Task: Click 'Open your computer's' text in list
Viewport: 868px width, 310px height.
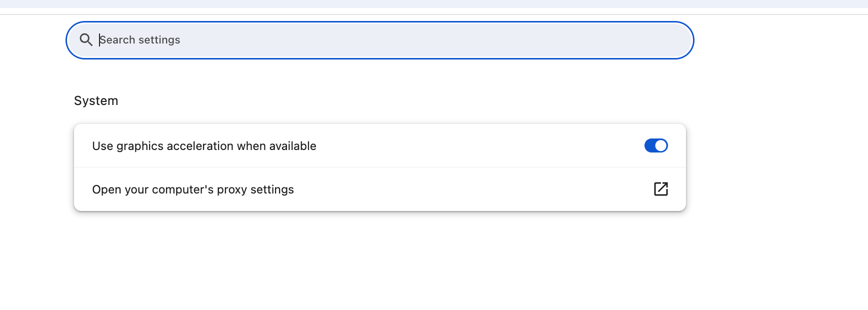Action: coord(153,189)
